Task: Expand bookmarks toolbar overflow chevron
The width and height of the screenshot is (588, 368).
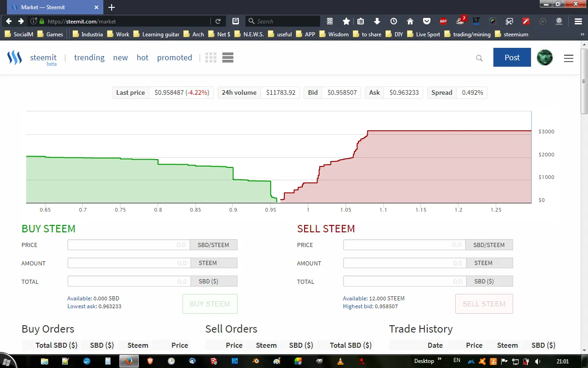Action: [x=582, y=34]
